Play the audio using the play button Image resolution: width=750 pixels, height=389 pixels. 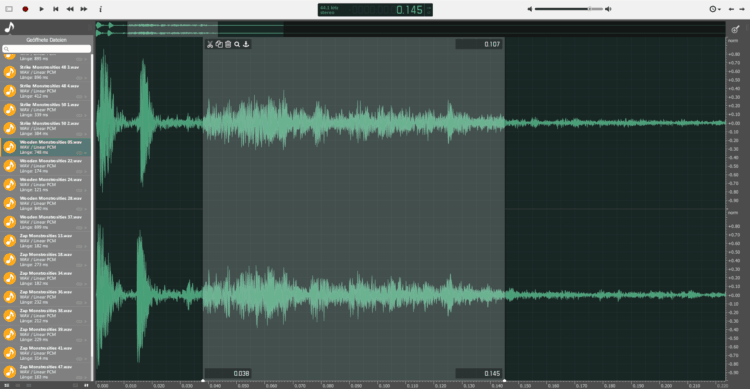(x=42, y=9)
